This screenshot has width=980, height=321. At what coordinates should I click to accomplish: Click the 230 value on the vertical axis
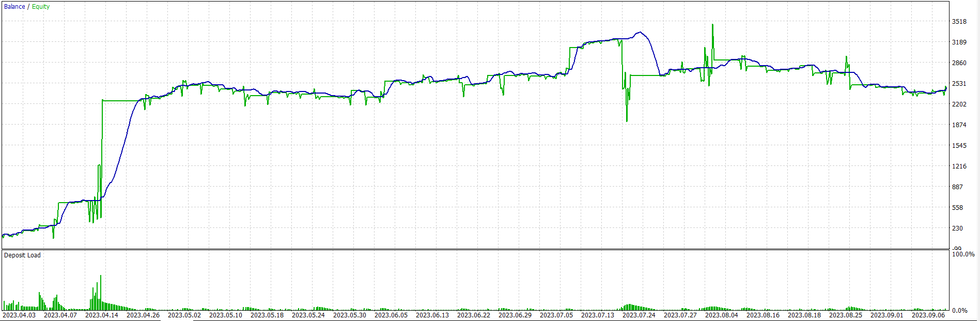click(958, 228)
